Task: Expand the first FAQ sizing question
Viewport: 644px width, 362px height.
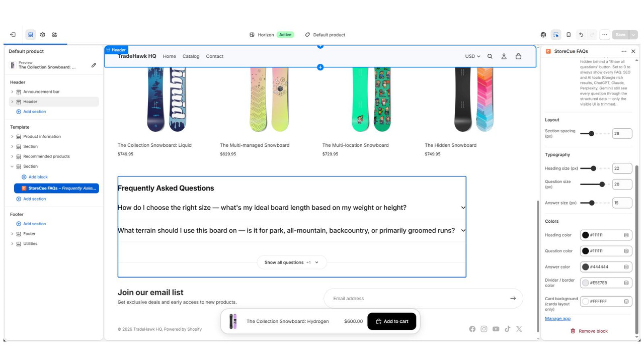Action: click(x=292, y=208)
